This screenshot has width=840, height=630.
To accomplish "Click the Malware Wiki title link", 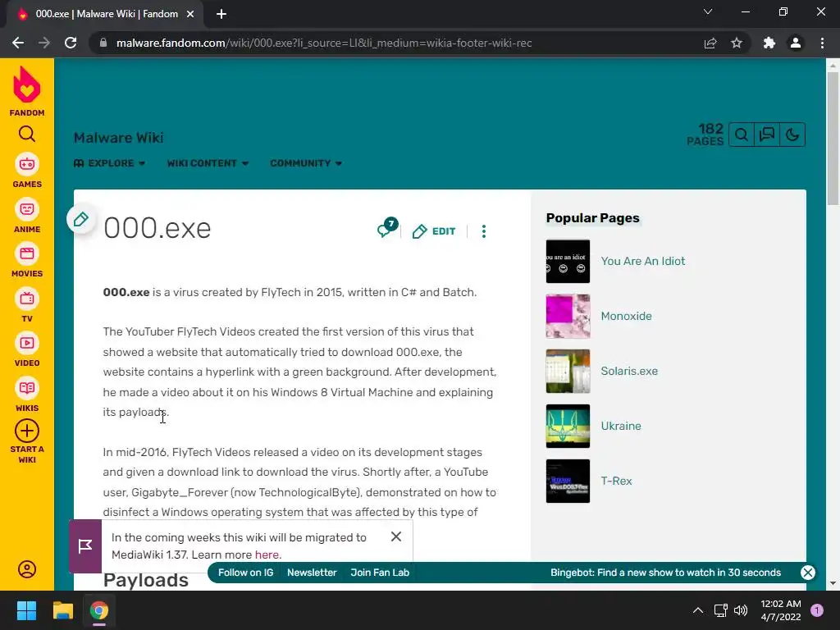I will click(118, 138).
